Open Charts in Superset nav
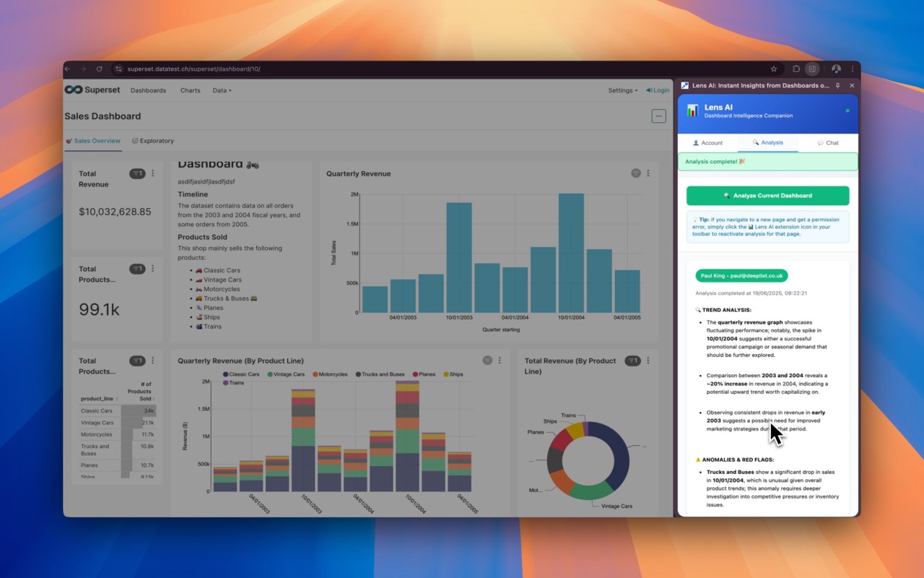The height and width of the screenshot is (578, 924). (x=191, y=90)
